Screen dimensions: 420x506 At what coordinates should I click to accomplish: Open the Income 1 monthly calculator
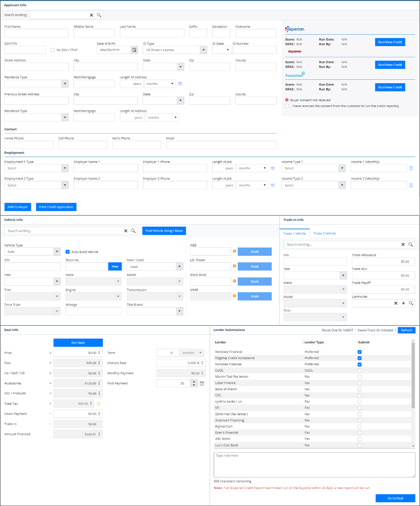pyautogui.click(x=411, y=168)
